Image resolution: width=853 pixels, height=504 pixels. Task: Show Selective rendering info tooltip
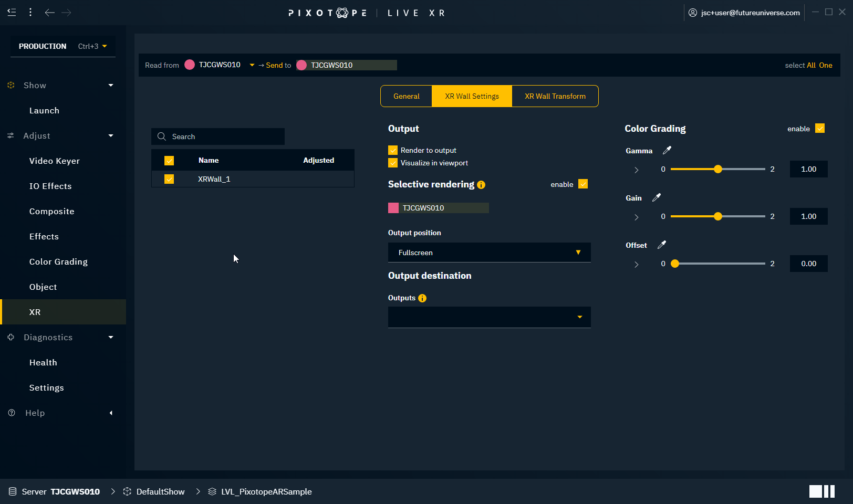click(x=481, y=185)
